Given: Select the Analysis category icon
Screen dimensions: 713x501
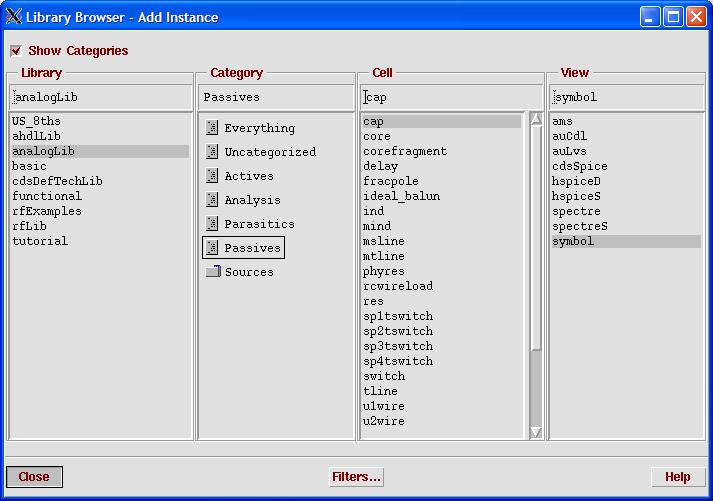Looking at the screenshot, I should (212, 200).
